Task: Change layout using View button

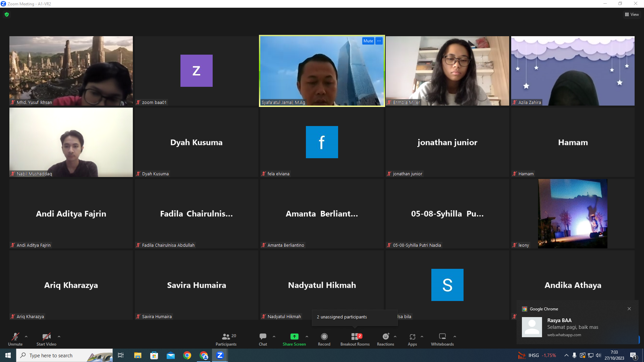Action: click(632, 14)
